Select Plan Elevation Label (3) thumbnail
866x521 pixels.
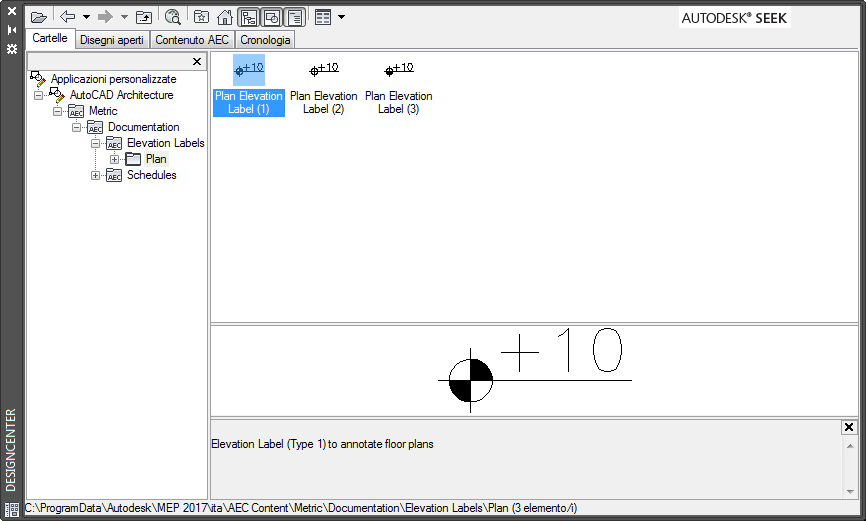[x=399, y=86]
